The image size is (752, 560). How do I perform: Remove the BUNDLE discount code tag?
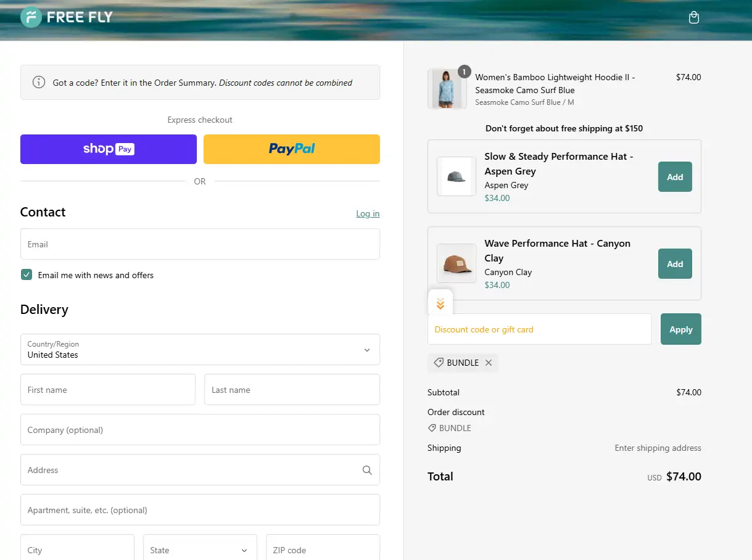click(489, 363)
